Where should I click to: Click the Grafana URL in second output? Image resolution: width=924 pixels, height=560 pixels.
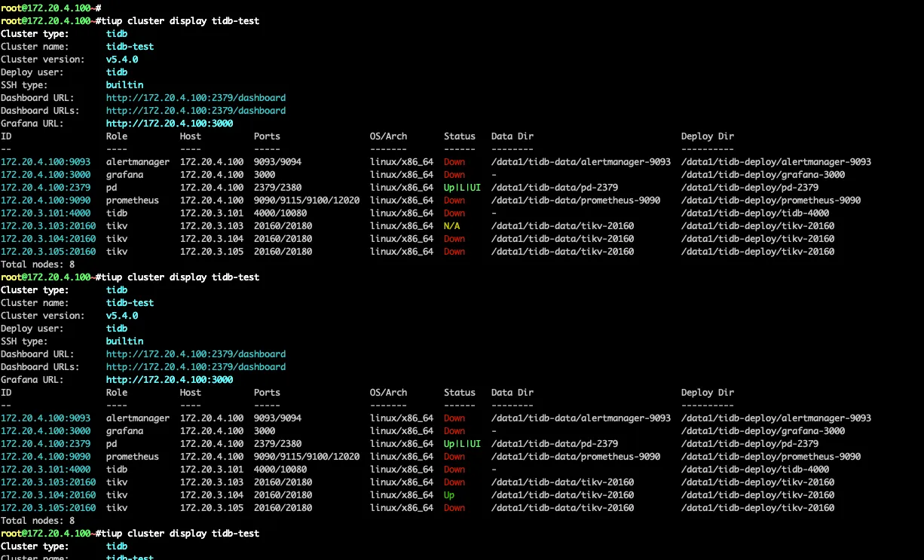[169, 380]
